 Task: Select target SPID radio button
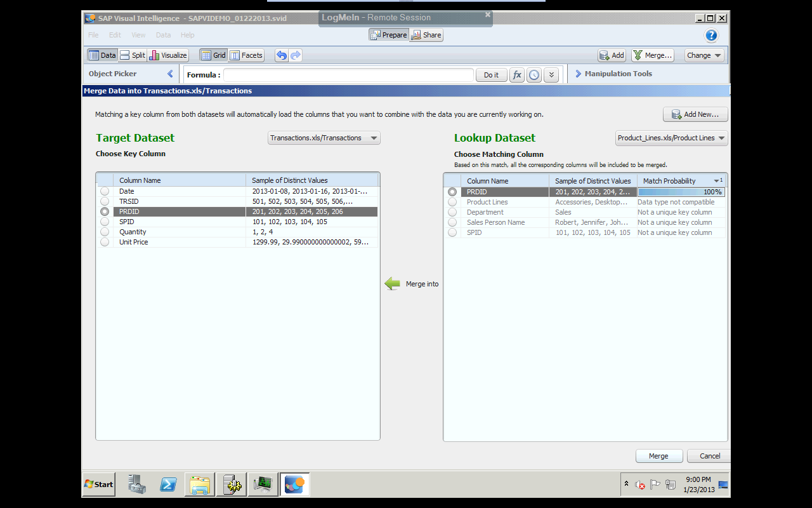coord(105,222)
